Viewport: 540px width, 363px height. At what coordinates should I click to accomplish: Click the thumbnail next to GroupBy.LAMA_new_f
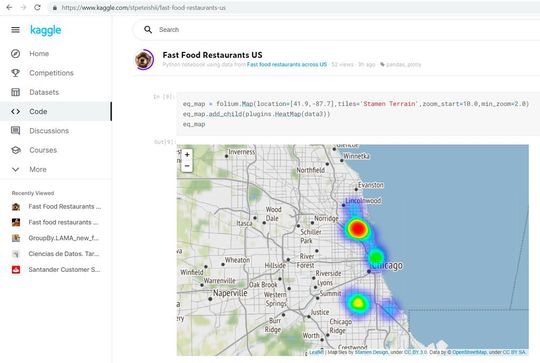[16, 238]
